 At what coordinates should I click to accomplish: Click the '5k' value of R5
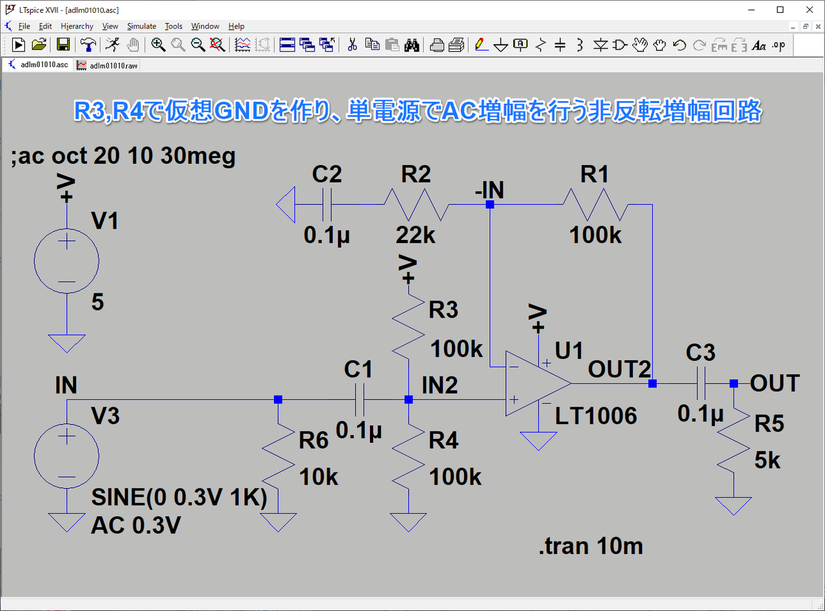coord(767,460)
